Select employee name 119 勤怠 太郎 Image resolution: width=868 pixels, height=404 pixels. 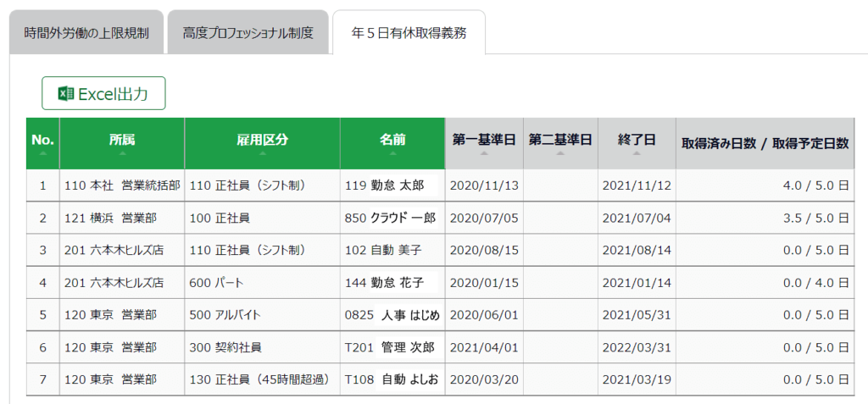pos(384,185)
